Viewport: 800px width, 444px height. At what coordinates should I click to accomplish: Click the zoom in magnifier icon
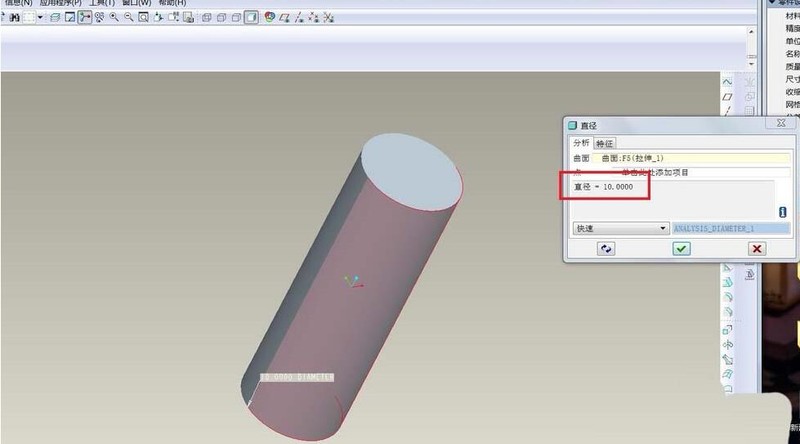(114, 17)
